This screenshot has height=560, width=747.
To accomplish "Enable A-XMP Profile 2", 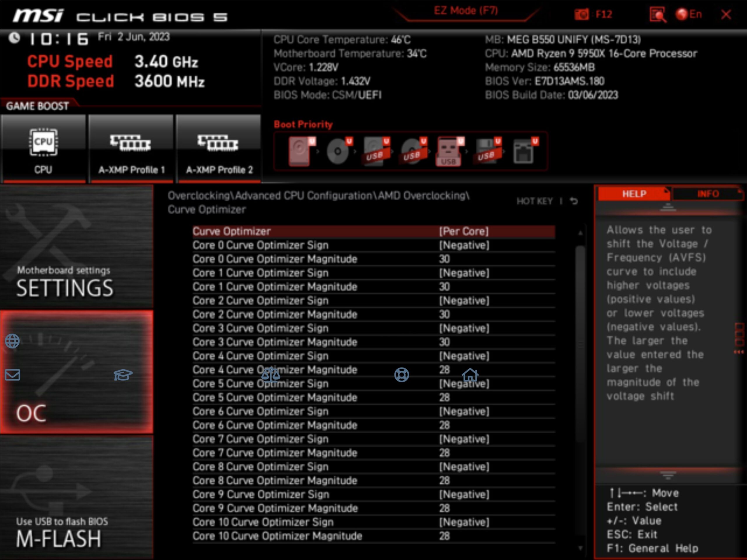I will click(219, 149).
